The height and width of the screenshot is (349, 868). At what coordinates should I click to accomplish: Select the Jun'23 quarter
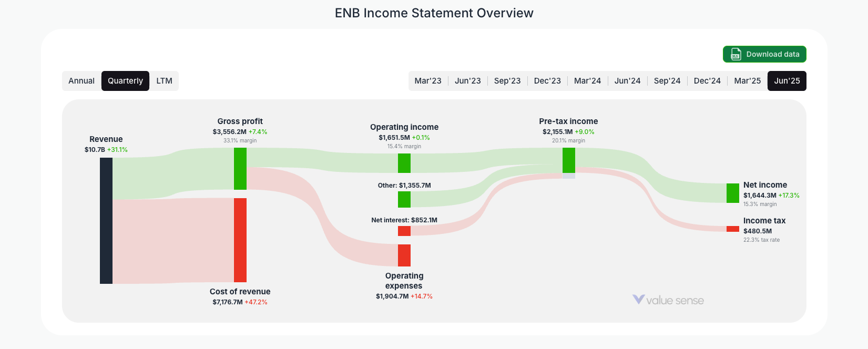468,81
